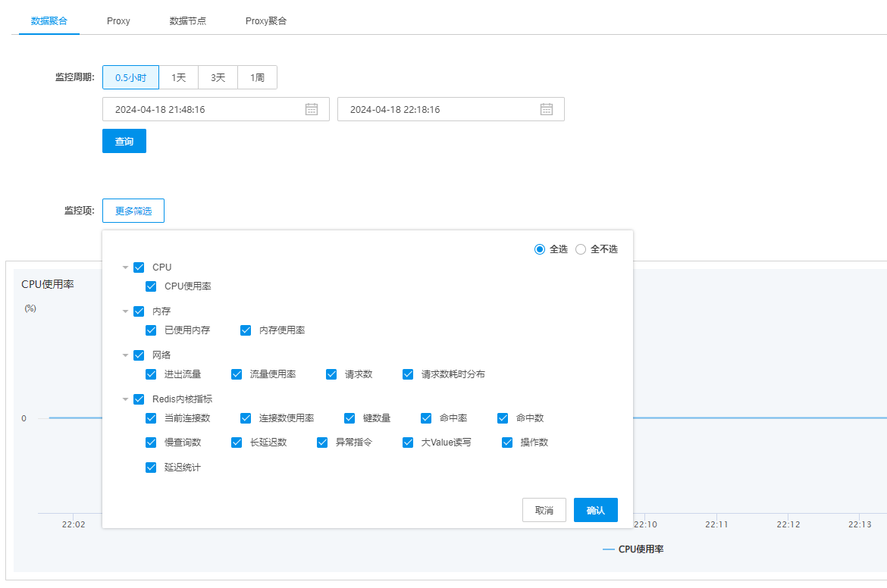Click 取消 to cancel filter
This screenshot has width=887, height=588.
544,510
